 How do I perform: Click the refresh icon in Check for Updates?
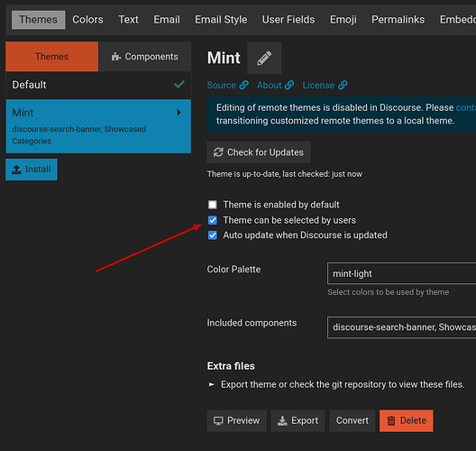click(218, 152)
